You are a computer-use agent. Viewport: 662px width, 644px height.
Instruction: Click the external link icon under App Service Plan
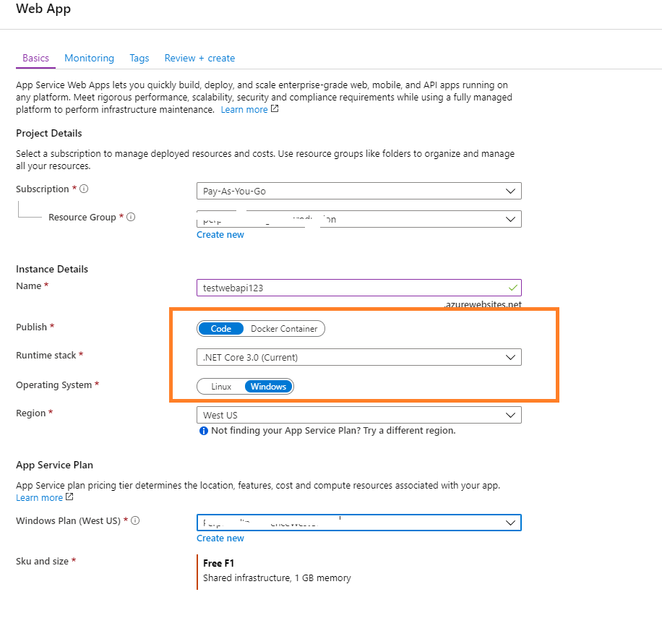click(68, 497)
